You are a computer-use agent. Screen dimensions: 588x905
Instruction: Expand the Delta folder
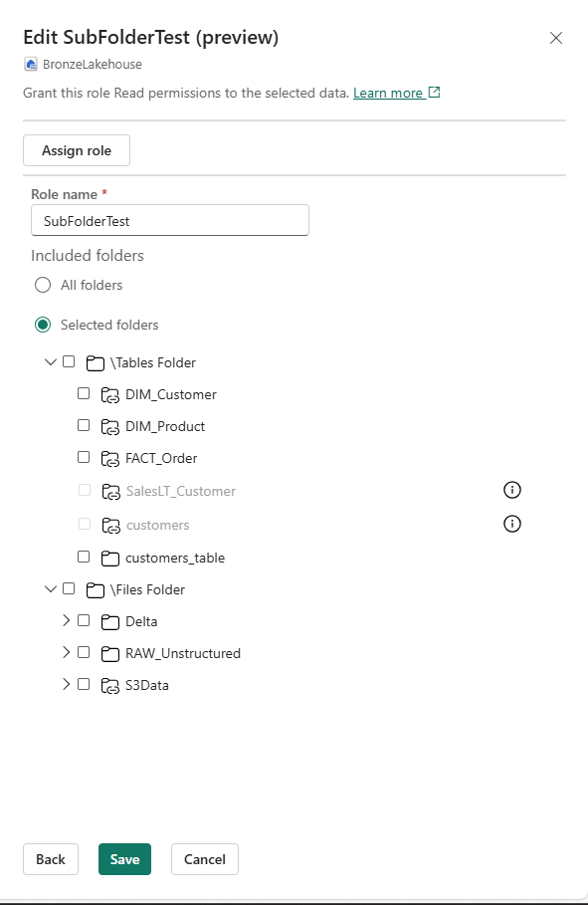point(66,620)
